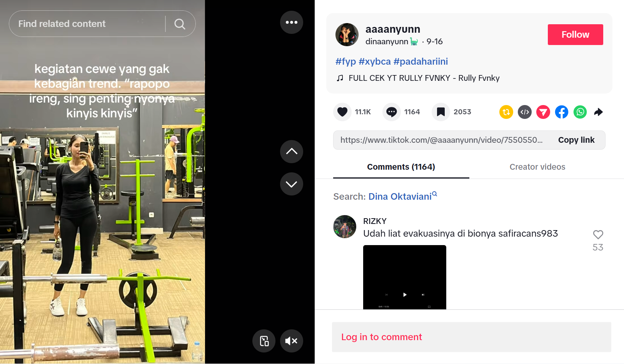This screenshot has height=364, width=624.
Task: Click the Copy link button
Action: pyautogui.click(x=576, y=140)
